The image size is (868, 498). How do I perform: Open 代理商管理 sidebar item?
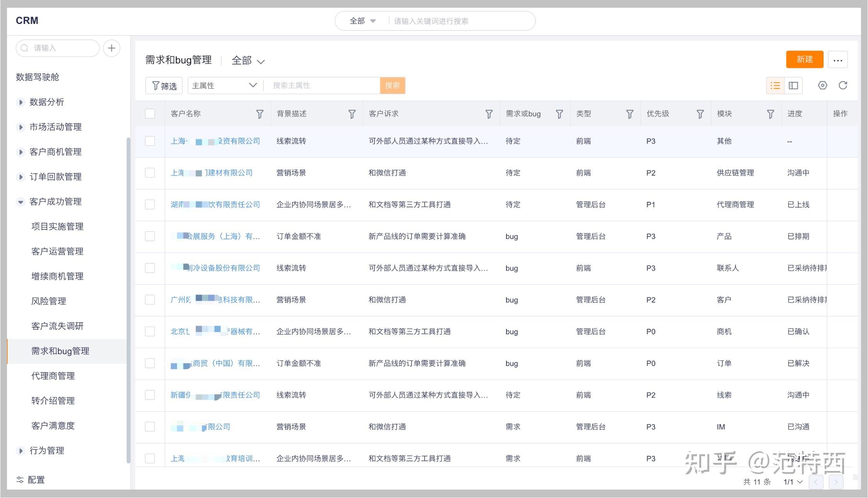coord(53,376)
